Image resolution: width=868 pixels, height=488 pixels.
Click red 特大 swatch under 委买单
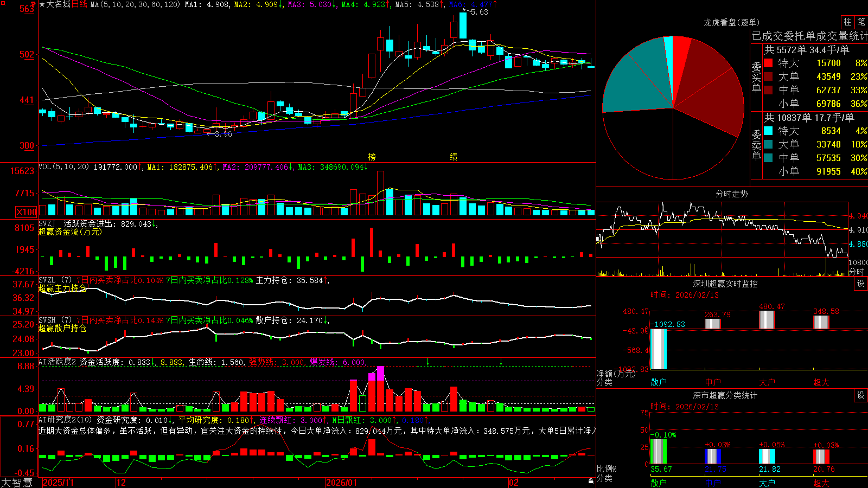[x=768, y=63]
